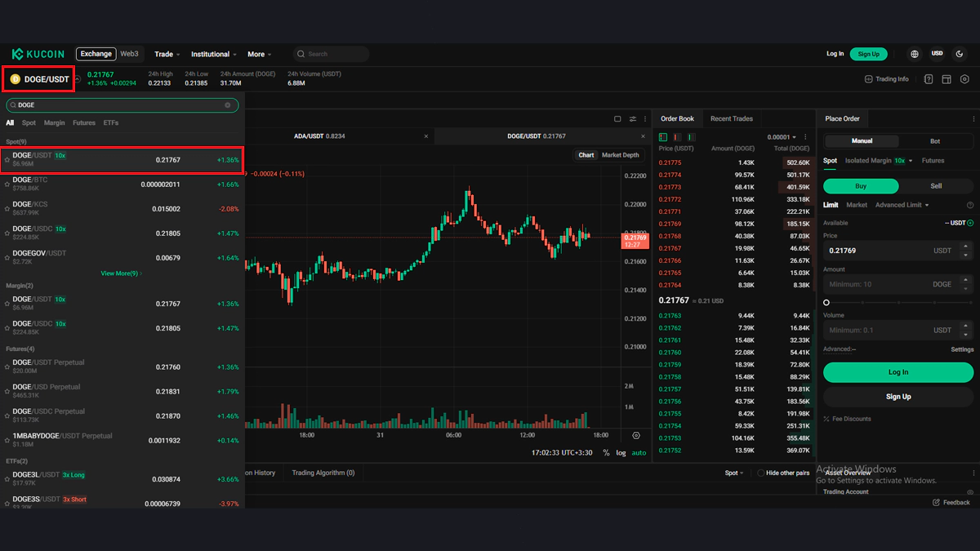Viewport: 980px width, 551px height.
Task: Select the Sell side
Action: tap(936, 186)
